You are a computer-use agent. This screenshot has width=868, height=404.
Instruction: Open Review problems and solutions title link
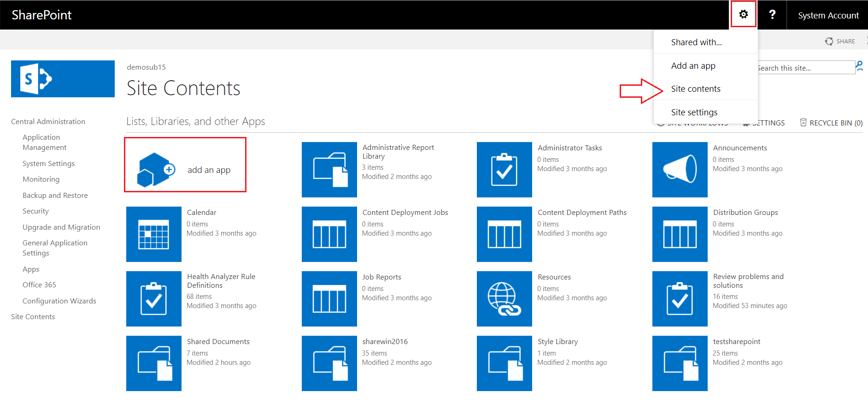tap(748, 281)
